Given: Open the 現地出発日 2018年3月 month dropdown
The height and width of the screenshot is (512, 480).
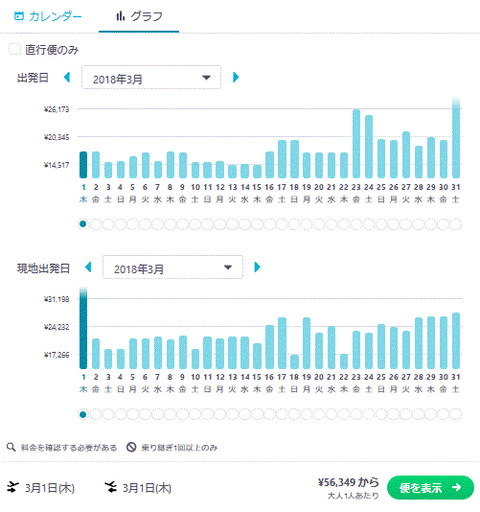Looking at the screenshot, I should [x=173, y=267].
